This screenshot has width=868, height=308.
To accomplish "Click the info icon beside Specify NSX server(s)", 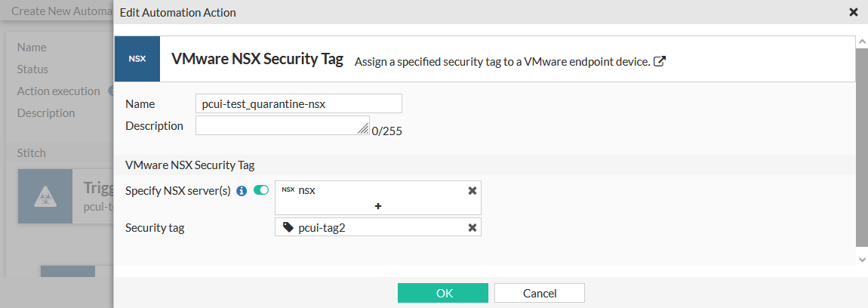I will point(242,191).
